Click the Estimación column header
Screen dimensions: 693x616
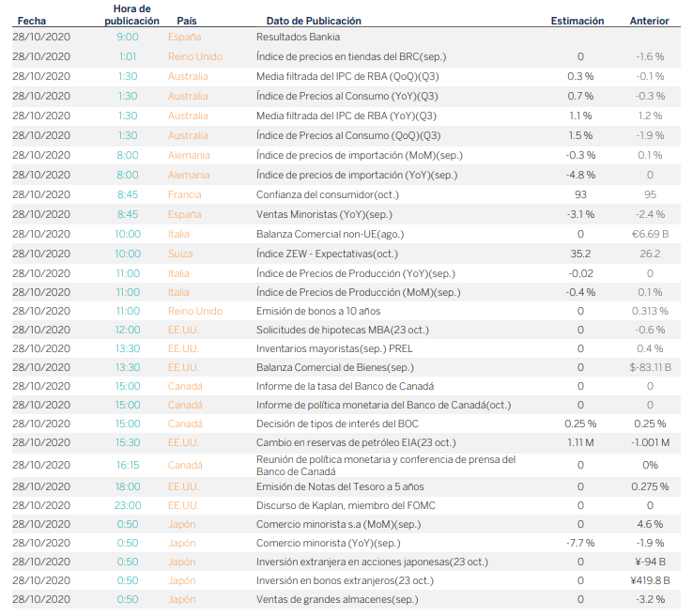(x=577, y=21)
